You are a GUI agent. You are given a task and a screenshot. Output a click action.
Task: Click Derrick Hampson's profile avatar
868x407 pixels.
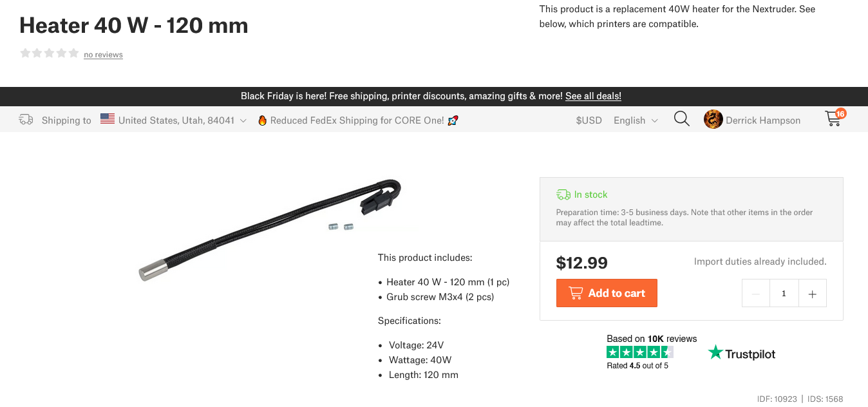pyautogui.click(x=713, y=120)
